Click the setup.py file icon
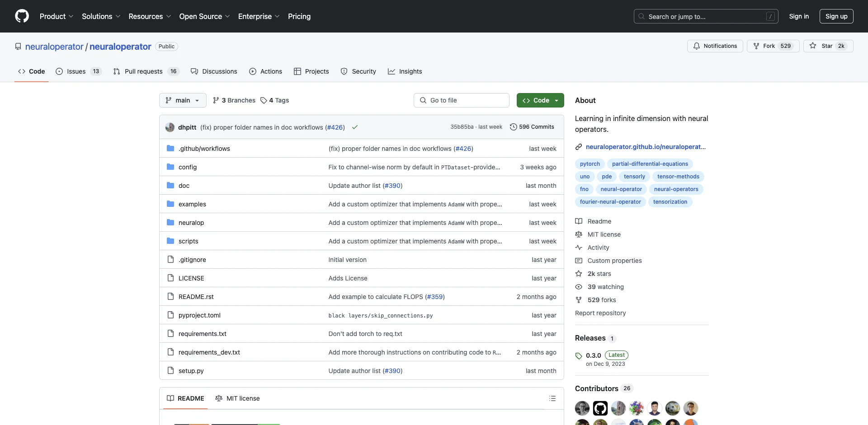868x425 pixels. [x=170, y=371]
